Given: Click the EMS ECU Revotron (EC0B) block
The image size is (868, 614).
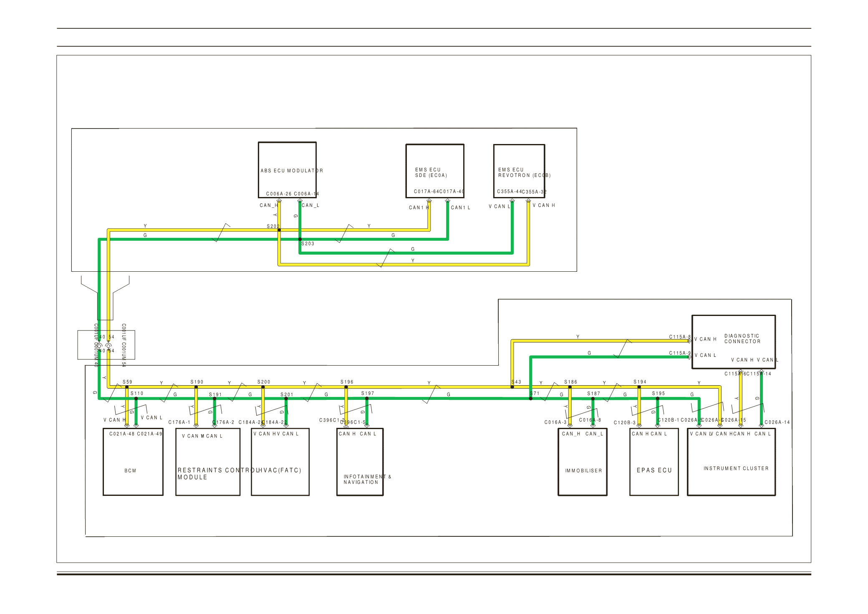Looking at the screenshot, I should click(x=519, y=171).
